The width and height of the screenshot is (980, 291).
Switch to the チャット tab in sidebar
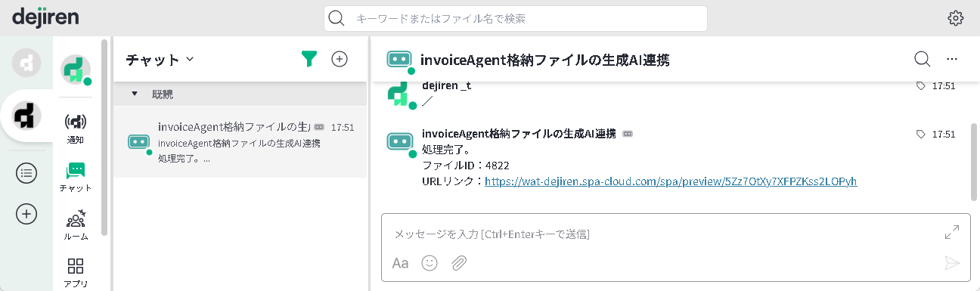point(76,176)
